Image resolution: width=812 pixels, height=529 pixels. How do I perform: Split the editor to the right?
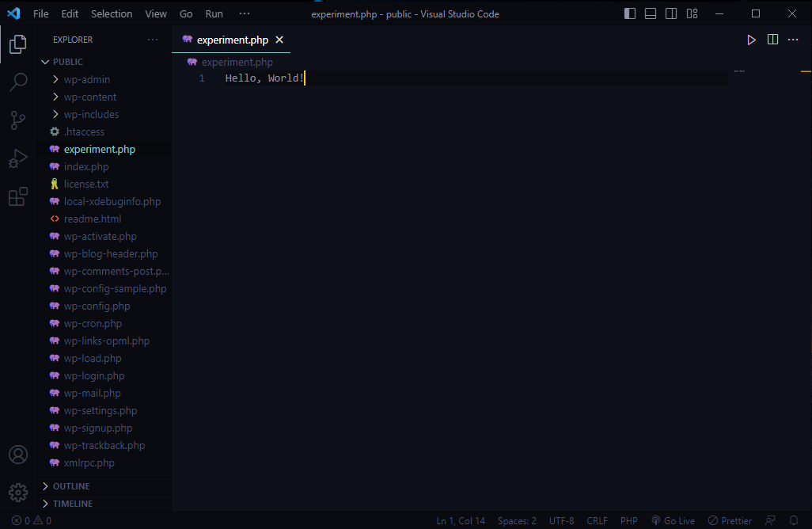[x=772, y=40]
